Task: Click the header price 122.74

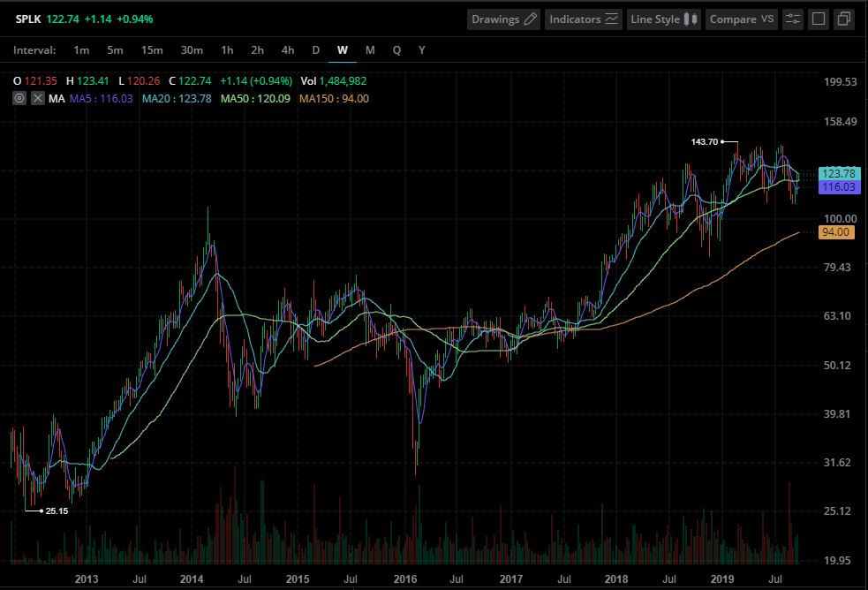Action: coord(63,19)
